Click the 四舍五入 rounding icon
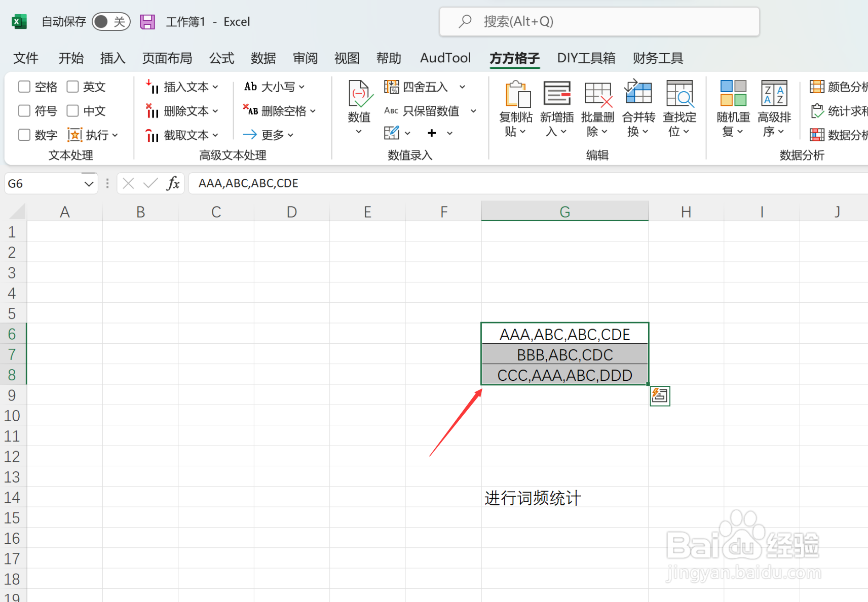Viewport: 868px width, 602px height. point(392,87)
